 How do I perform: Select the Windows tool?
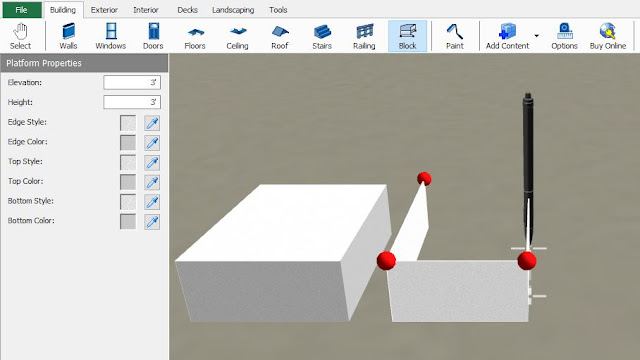coord(111,36)
